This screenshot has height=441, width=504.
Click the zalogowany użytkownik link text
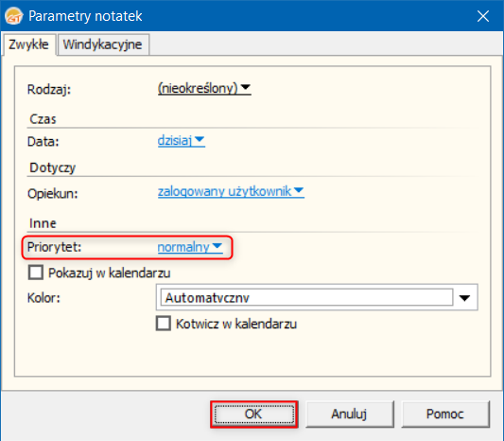(x=224, y=191)
